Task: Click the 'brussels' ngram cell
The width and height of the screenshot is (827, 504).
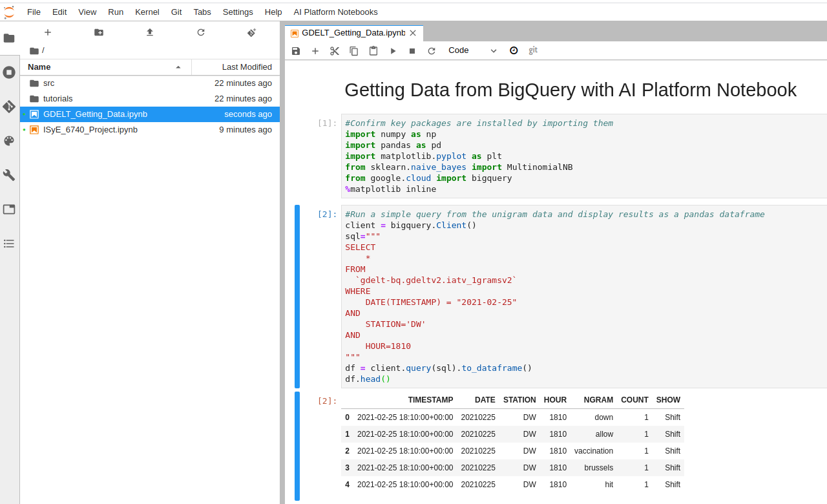Action: [598, 468]
